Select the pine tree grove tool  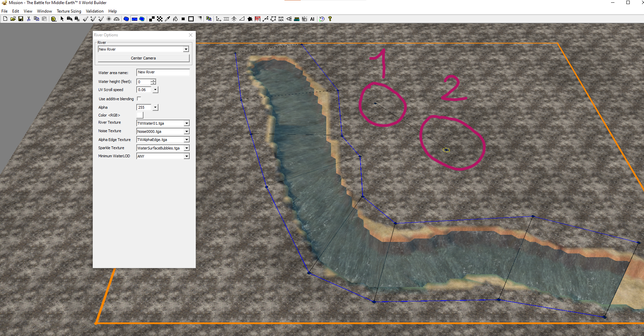234,19
